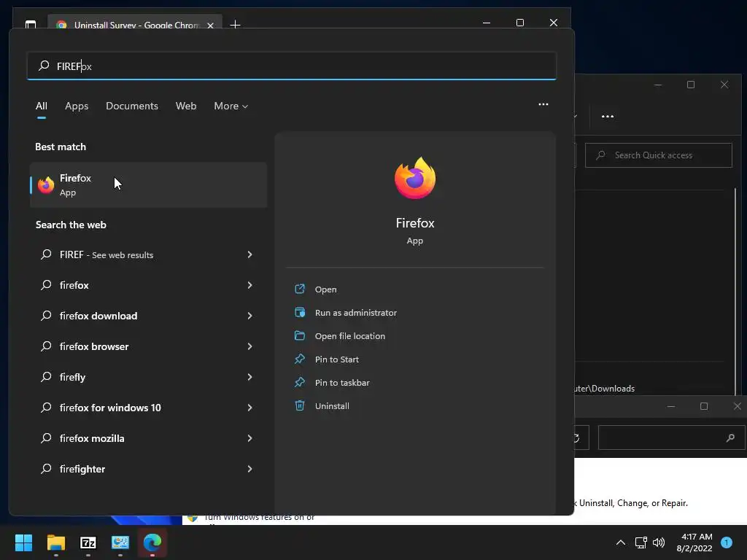
Task: Show hidden system tray icons
Action: [621, 542]
